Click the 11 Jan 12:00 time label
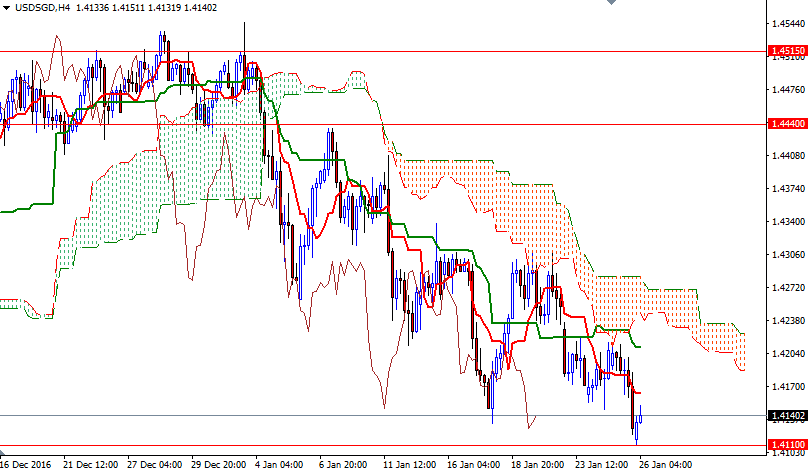Image resolution: width=808 pixels, height=472 pixels. coord(410,465)
